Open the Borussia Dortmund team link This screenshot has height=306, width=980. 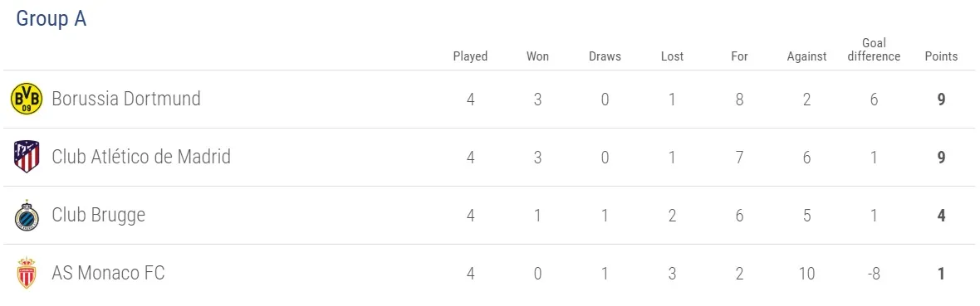coord(126,99)
